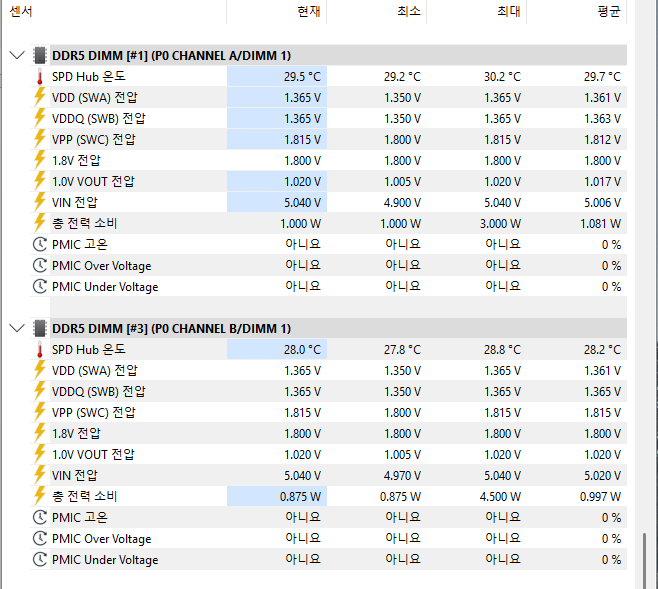Click the thermometer icon for DIMM [#1] SPD Hub 온도
Viewport: 658px width, 589px height.
[40, 77]
